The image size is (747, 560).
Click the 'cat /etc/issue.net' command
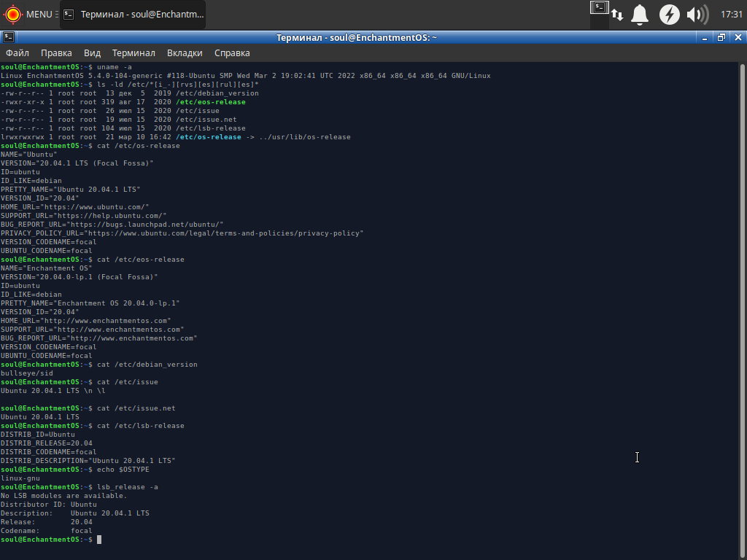click(136, 408)
